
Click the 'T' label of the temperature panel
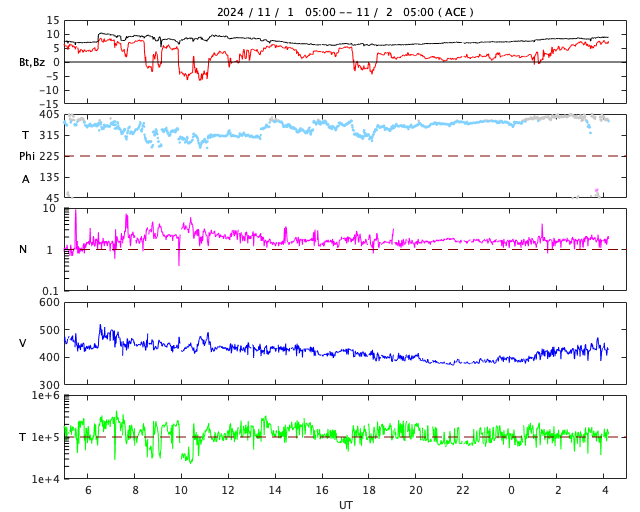tap(22, 437)
